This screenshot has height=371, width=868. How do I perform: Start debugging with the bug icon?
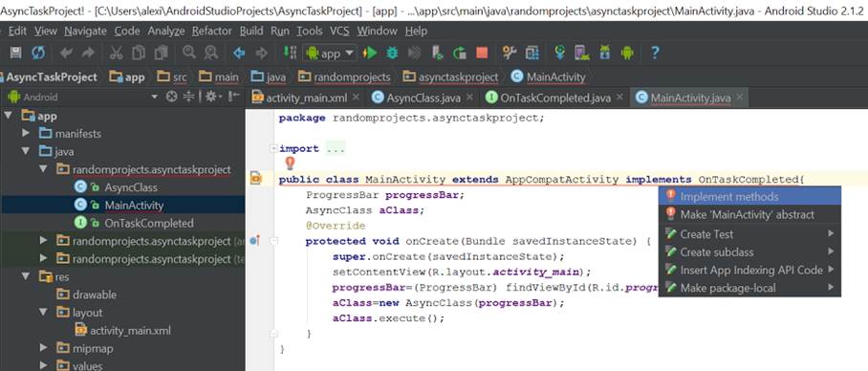tap(393, 54)
